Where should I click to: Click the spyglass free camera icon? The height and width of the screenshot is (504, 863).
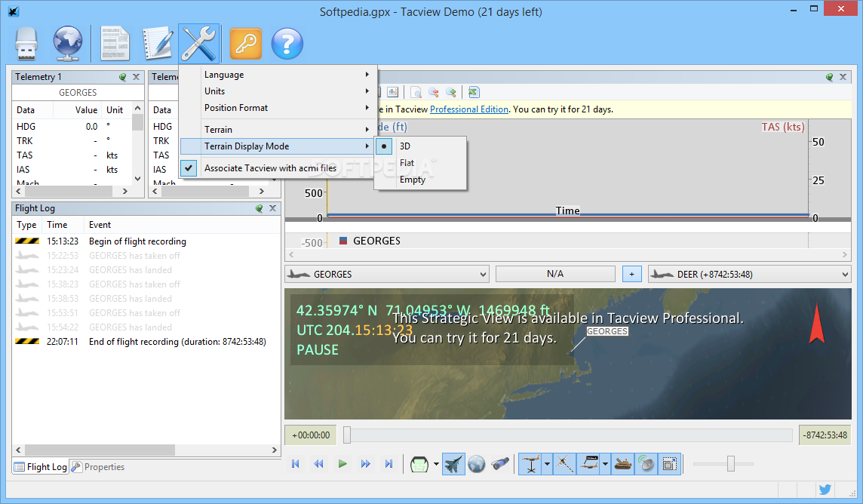point(499,464)
